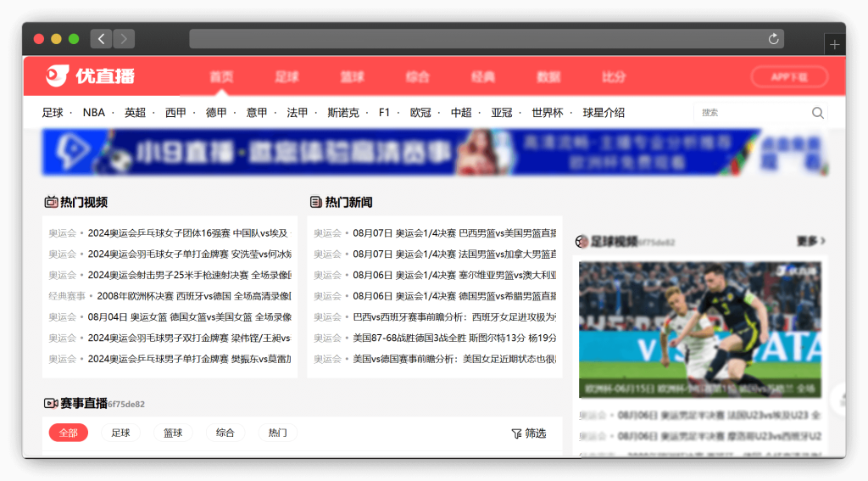Open a new tab with plus icon
Viewport: 868px width, 481px height.
(835, 45)
